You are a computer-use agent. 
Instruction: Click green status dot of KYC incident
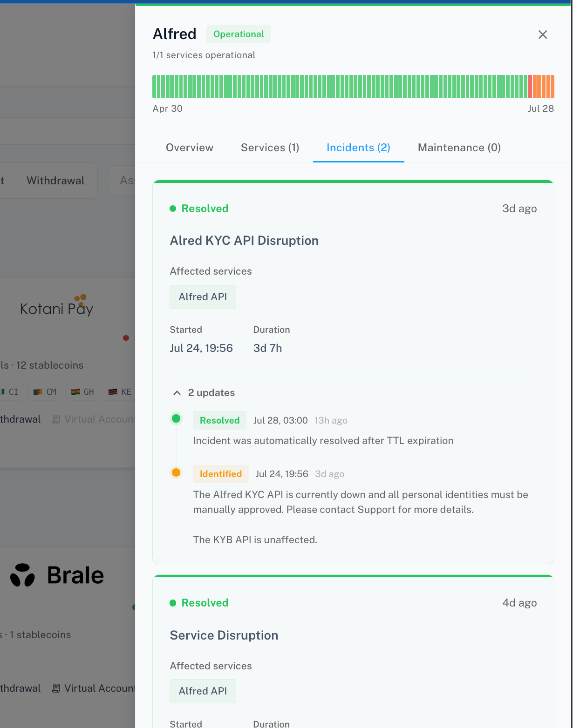pos(173,209)
